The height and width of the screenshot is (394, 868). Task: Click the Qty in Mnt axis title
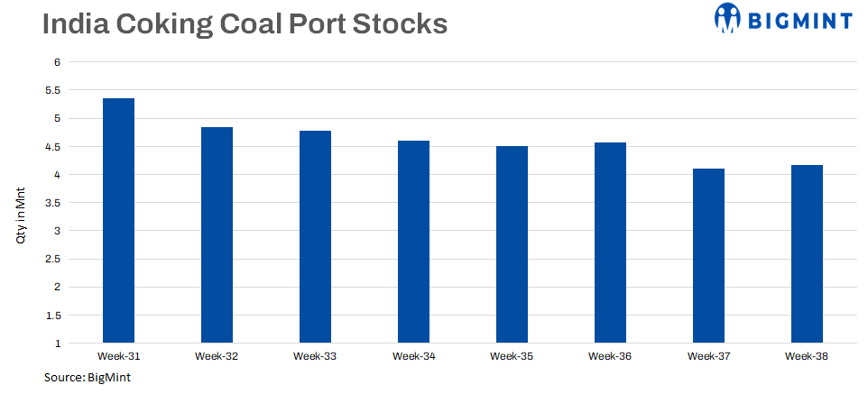tap(20, 215)
